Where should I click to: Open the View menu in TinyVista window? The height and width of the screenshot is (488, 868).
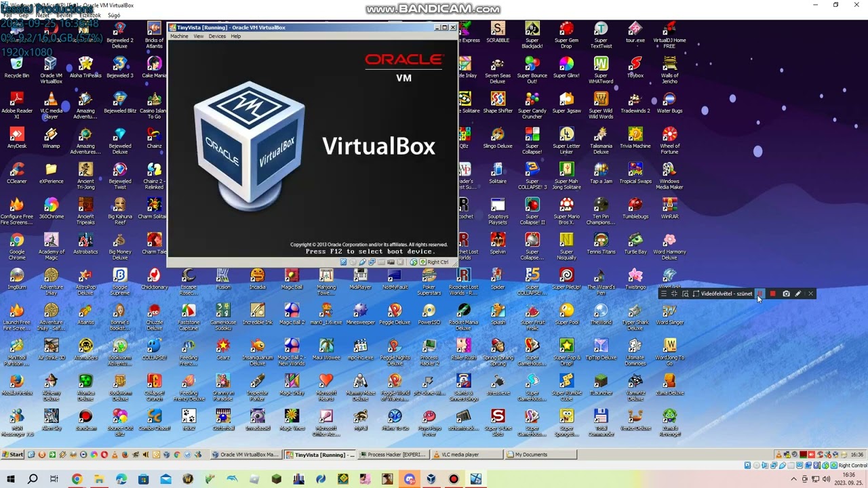(x=198, y=36)
